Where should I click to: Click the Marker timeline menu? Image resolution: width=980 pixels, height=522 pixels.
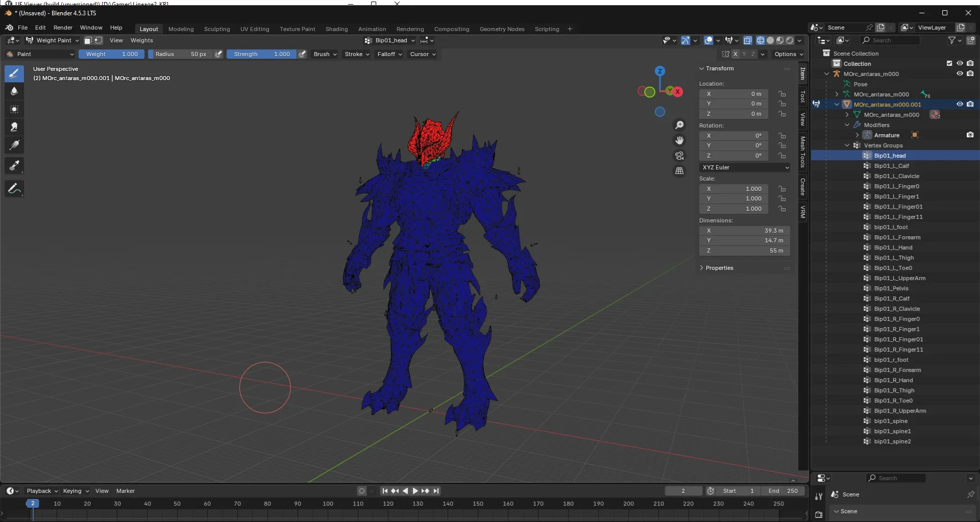[x=126, y=491]
